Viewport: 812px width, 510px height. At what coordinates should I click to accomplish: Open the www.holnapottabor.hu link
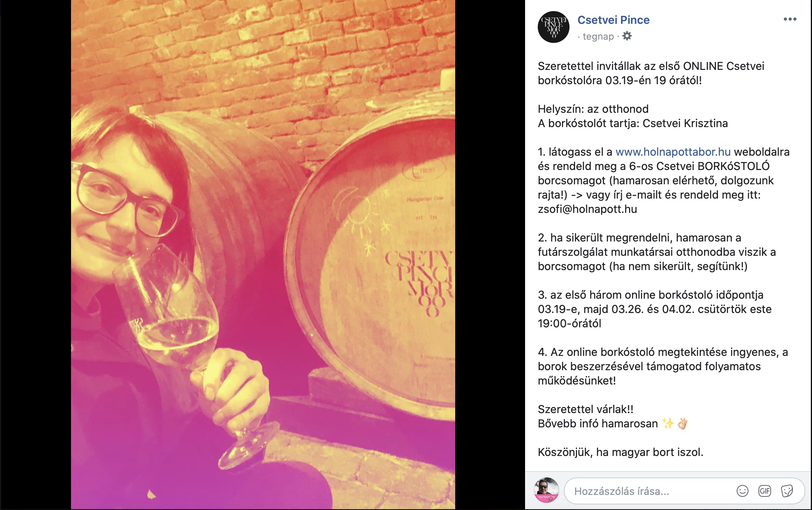point(673,152)
